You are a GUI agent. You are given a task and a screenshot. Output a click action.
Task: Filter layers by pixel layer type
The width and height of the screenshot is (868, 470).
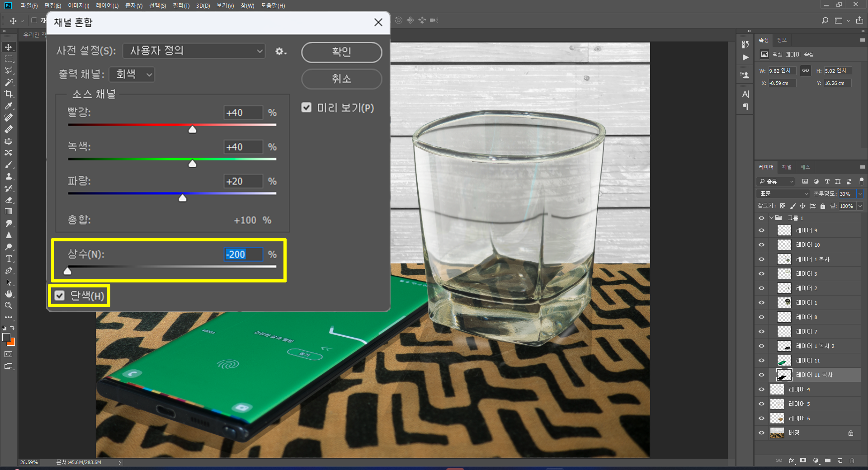pyautogui.click(x=805, y=181)
